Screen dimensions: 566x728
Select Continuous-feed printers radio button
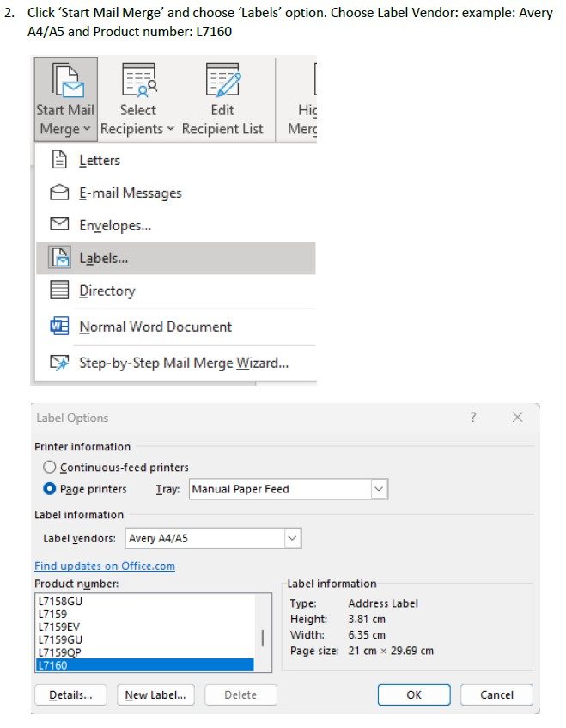coord(49,467)
